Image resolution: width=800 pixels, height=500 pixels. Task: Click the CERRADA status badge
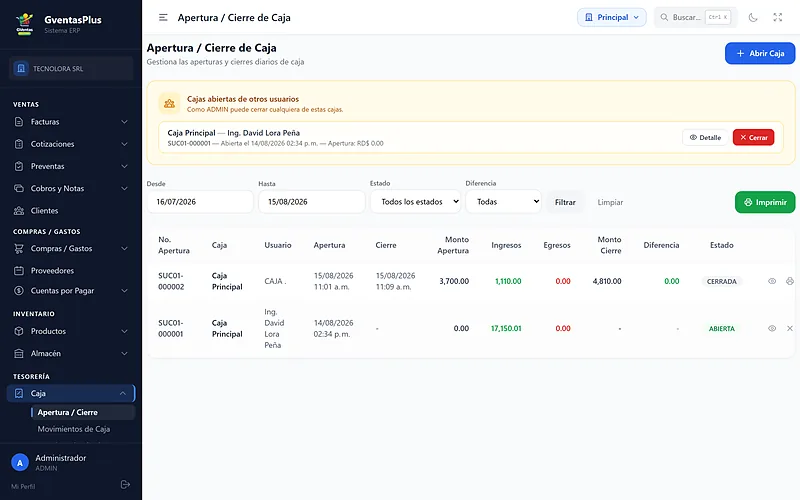[x=721, y=281]
